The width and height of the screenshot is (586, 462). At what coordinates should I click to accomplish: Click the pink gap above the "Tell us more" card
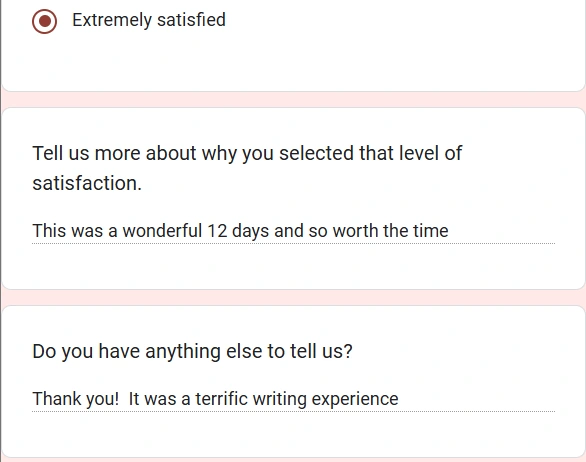coord(293,99)
